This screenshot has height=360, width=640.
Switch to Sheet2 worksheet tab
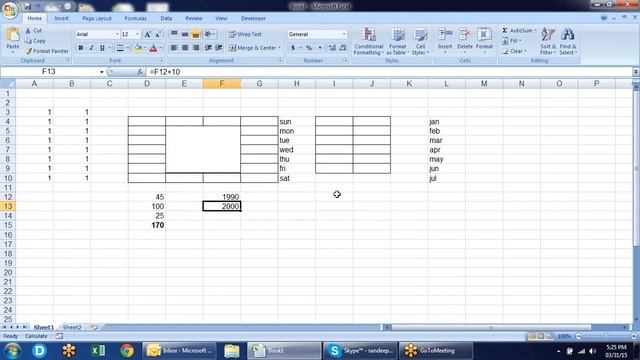72,327
